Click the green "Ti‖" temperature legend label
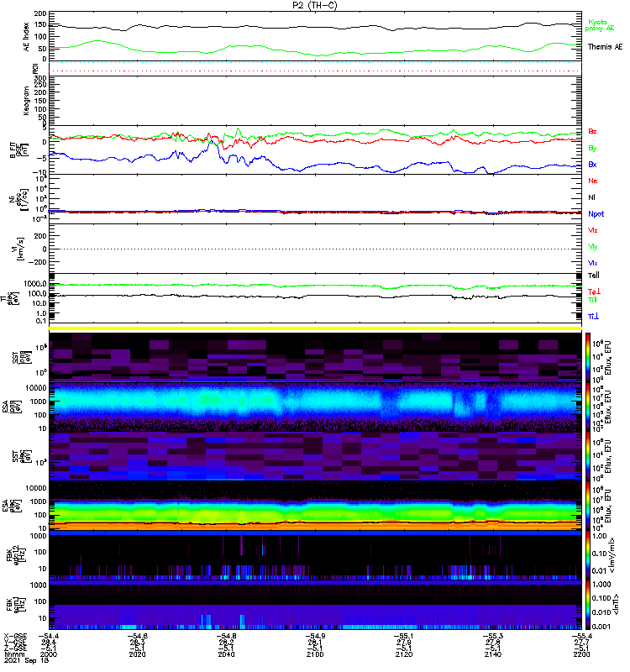Image resolution: width=630 pixels, height=672 pixels. (592, 300)
